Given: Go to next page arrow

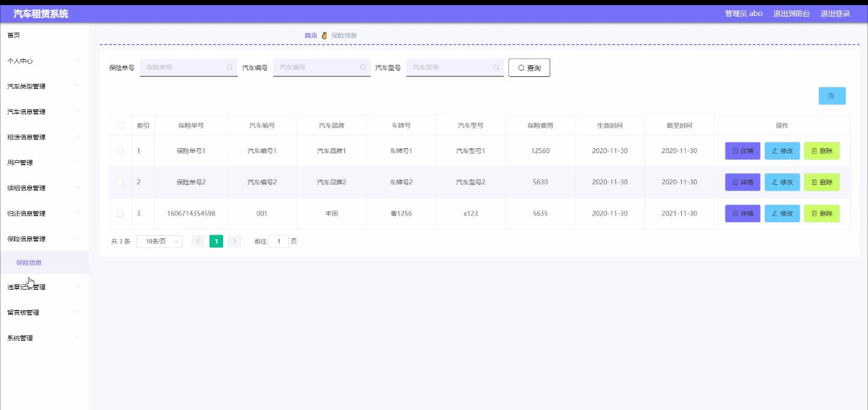Looking at the screenshot, I should coord(234,242).
